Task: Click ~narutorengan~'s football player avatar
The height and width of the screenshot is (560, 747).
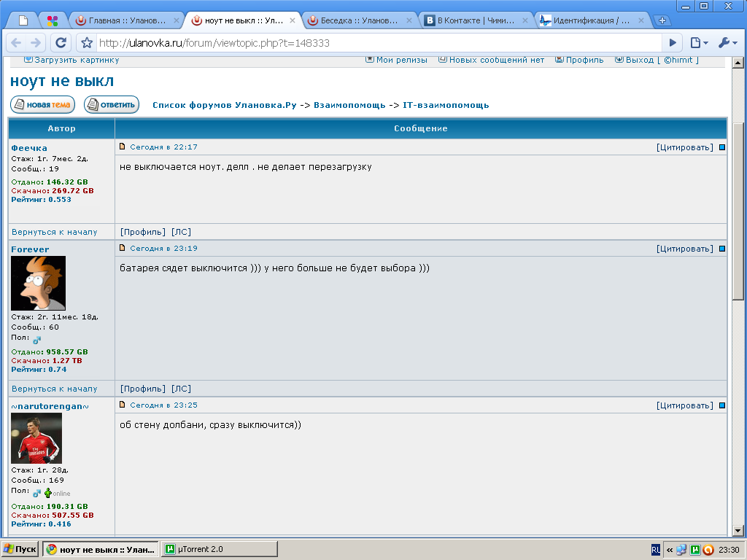Action: tap(36, 438)
